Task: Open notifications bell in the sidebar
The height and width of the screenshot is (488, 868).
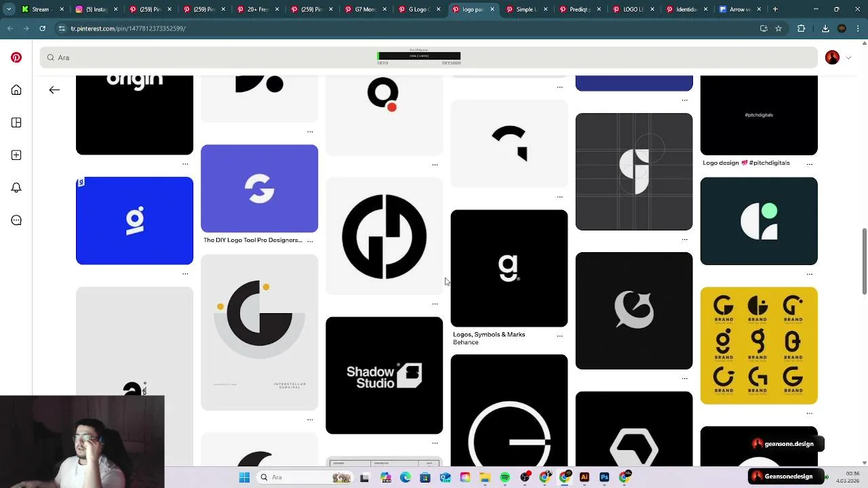Action: point(16,188)
